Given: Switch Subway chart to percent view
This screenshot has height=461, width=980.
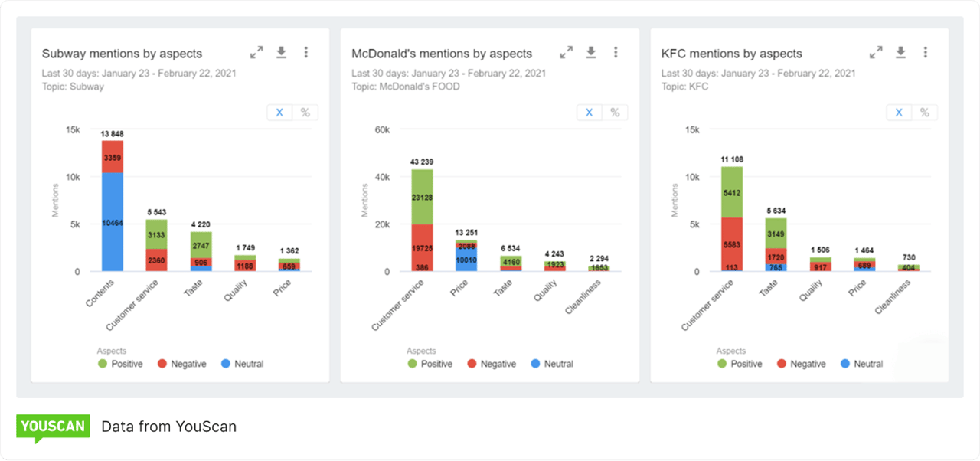Looking at the screenshot, I should pyautogui.click(x=305, y=113).
